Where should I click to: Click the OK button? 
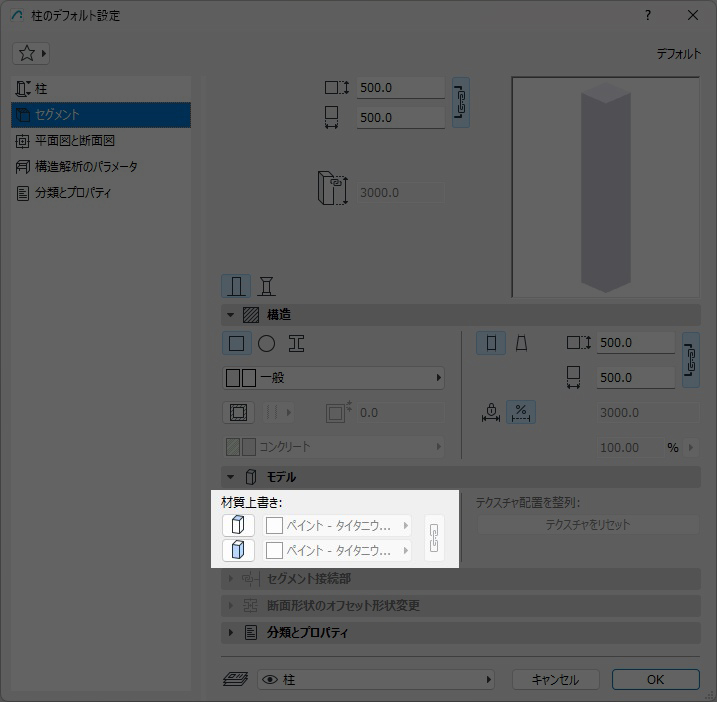click(655, 680)
